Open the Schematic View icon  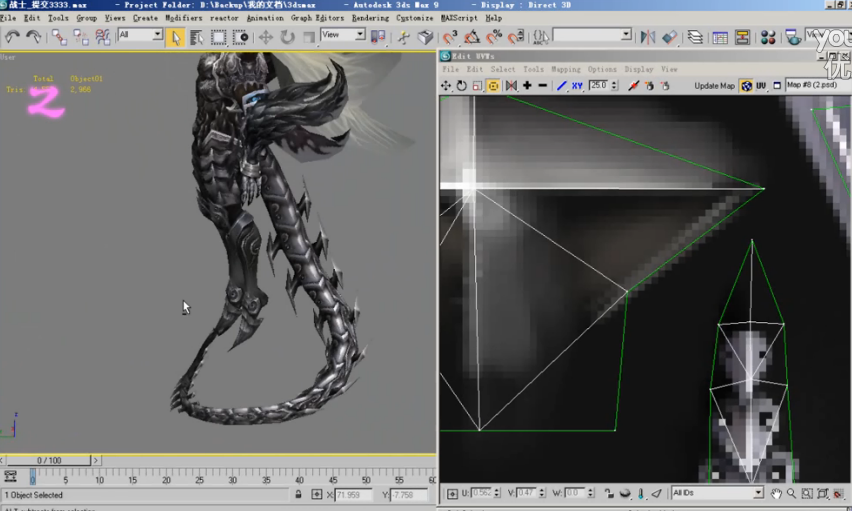point(742,37)
